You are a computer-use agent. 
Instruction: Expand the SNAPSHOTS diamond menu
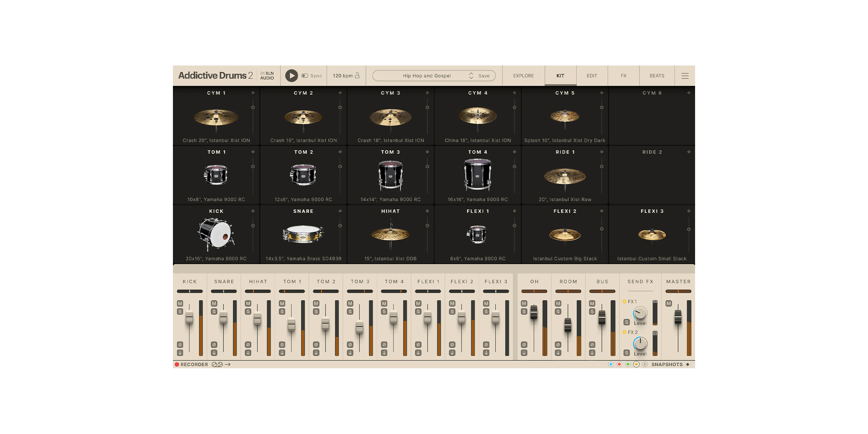click(688, 364)
